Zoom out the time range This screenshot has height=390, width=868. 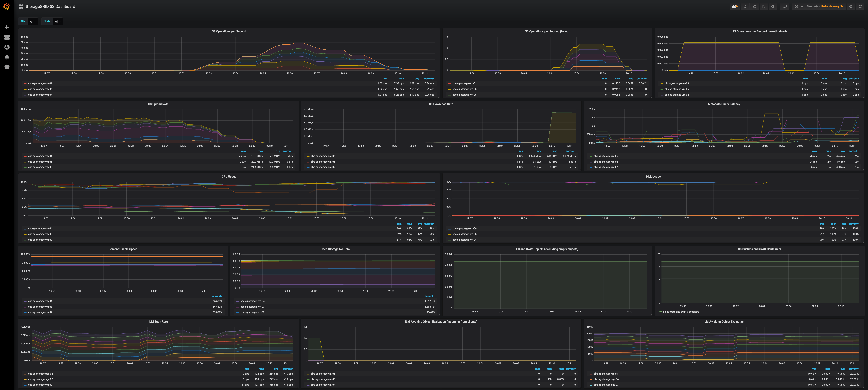851,6
